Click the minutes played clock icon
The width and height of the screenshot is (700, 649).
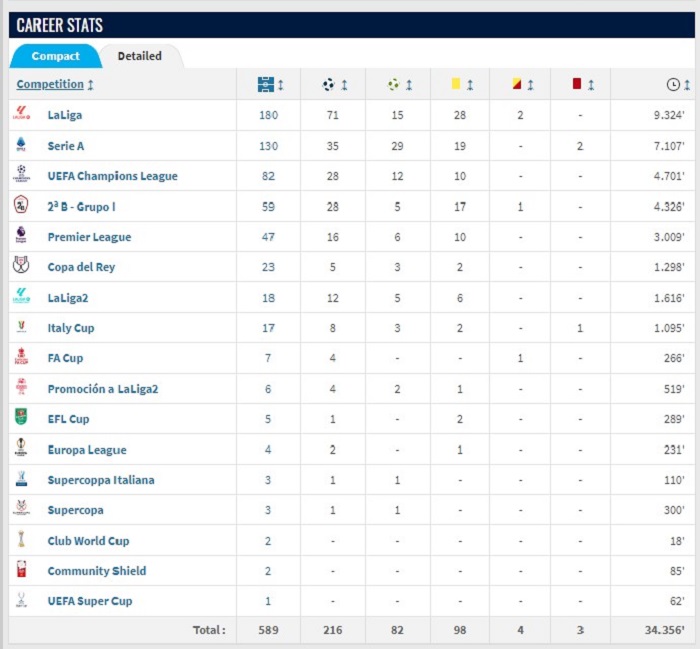[673, 84]
